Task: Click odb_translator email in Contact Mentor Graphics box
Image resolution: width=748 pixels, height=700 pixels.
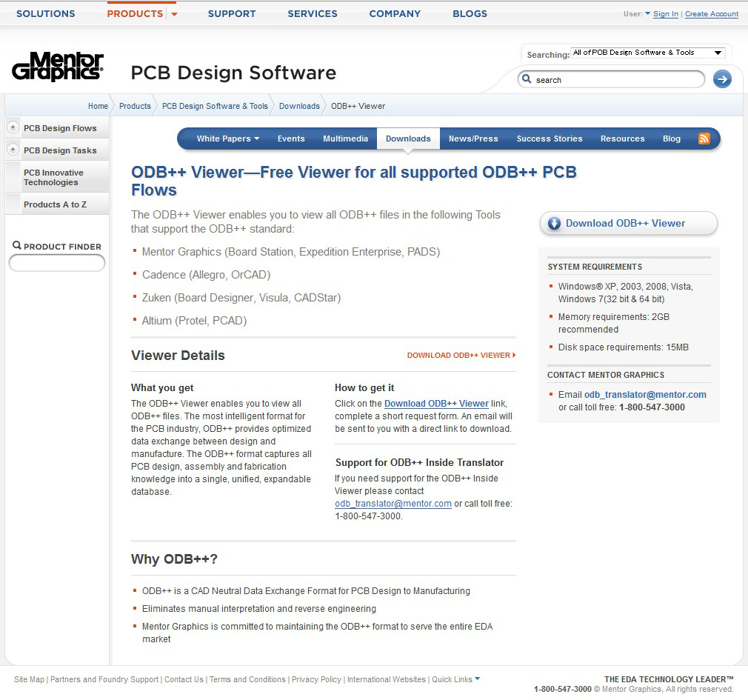Action: point(646,395)
